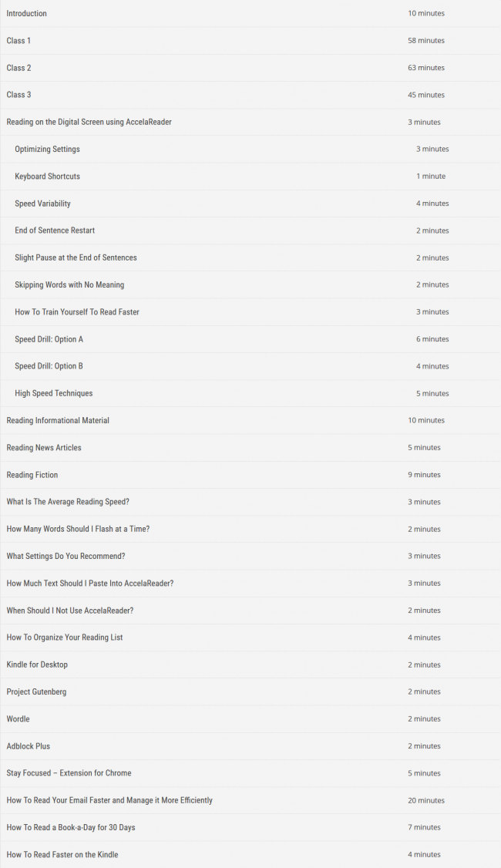Open Speed Drill: Option A
Image resolution: width=501 pixels, height=868 pixels.
[x=250, y=338]
